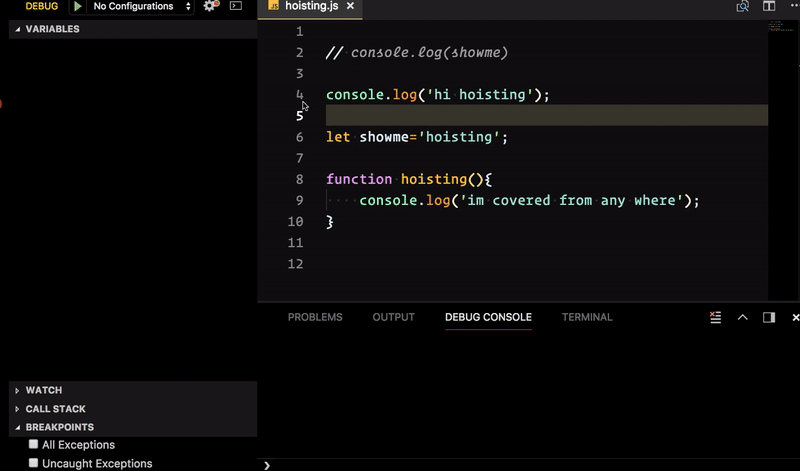Open the debug console icon in the toolbar

[236, 6]
